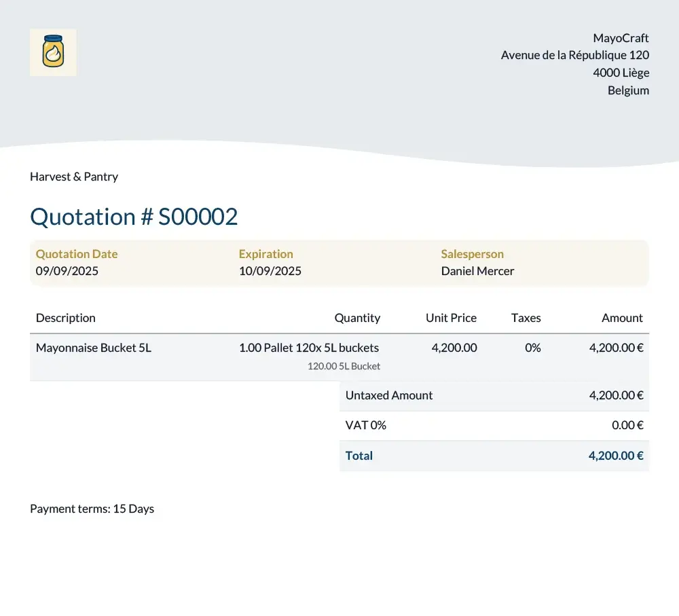Image resolution: width=679 pixels, height=616 pixels.
Task: Click the Expiration label
Action: click(266, 254)
